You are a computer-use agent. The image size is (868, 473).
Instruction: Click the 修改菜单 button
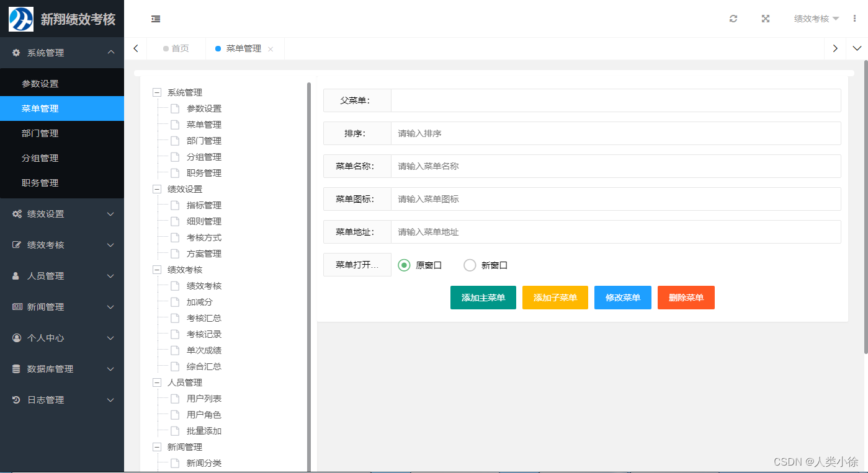[x=623, y=298]
